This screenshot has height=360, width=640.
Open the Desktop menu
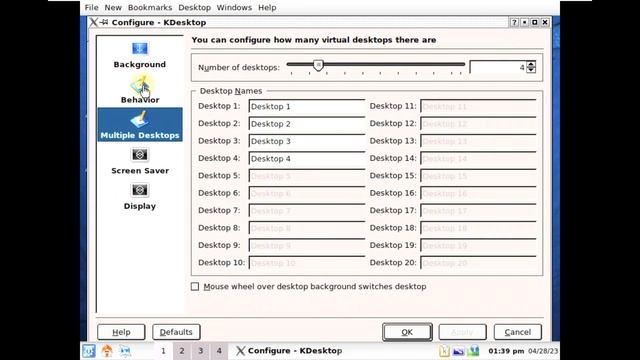click(194, 7)
